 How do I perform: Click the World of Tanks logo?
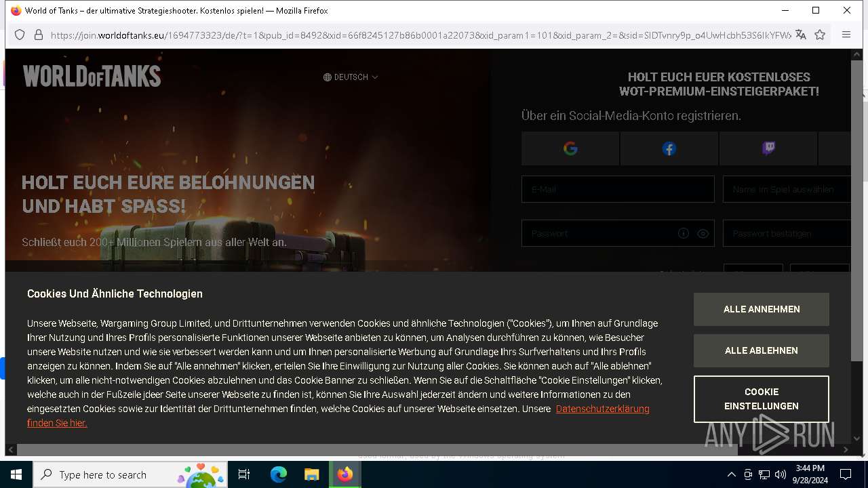click(x=92, y=76)
